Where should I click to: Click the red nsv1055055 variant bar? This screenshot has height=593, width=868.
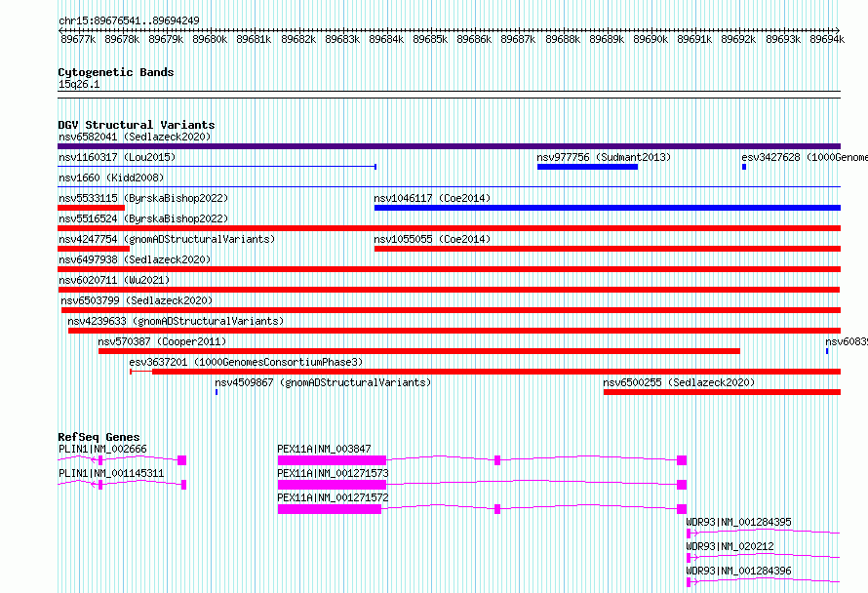coord(608,249)
